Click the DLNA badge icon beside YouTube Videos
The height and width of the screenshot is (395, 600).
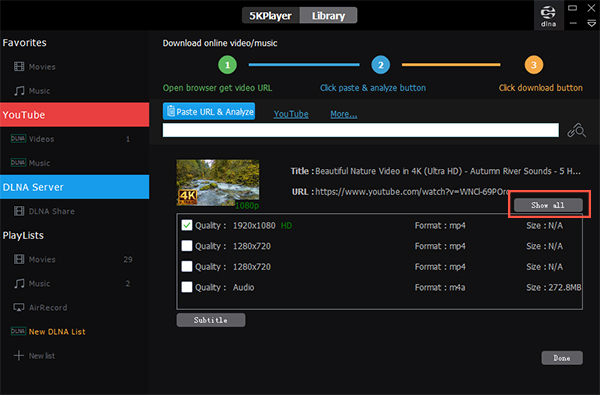18,139
